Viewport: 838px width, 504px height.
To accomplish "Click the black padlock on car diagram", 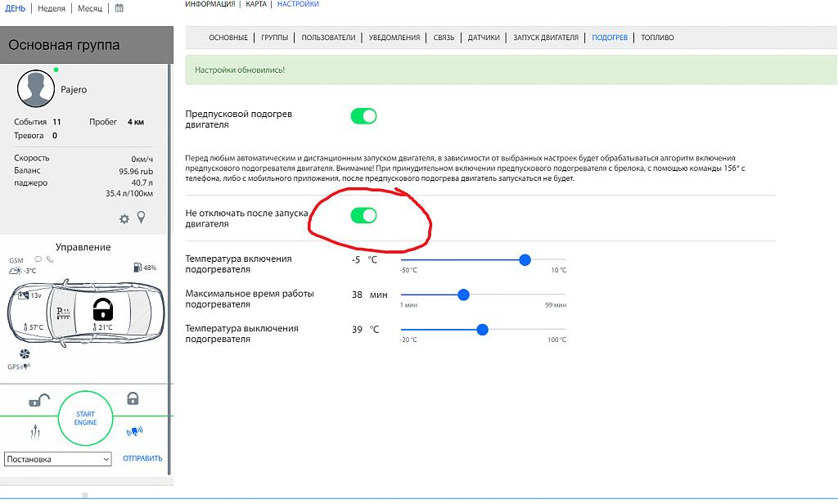I will [x=102, y=309].
